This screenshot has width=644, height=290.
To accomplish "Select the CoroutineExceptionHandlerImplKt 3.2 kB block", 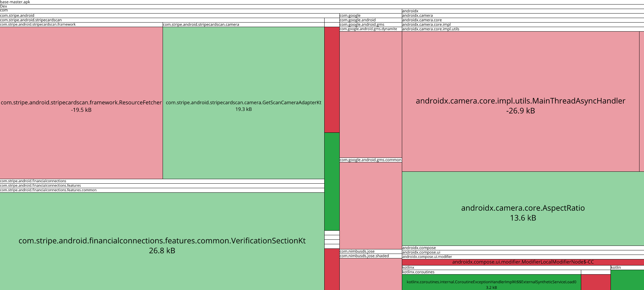I will [x=491, y=282].
